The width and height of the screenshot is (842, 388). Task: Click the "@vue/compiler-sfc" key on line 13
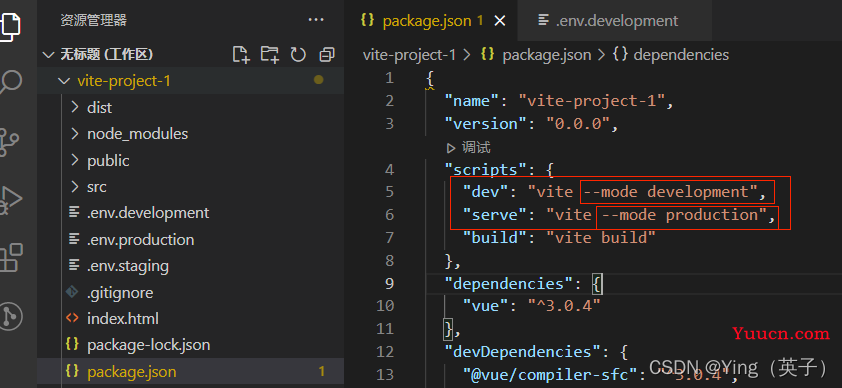click(551, 374)
